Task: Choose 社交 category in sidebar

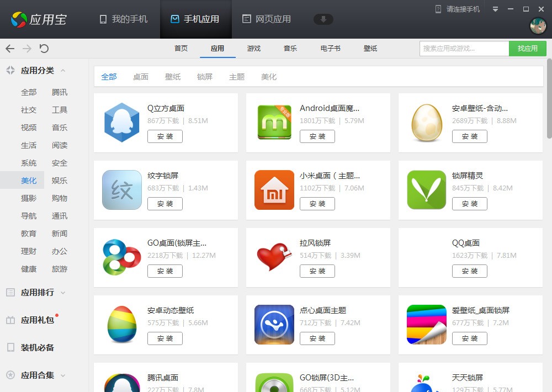Action: [29, 110]
